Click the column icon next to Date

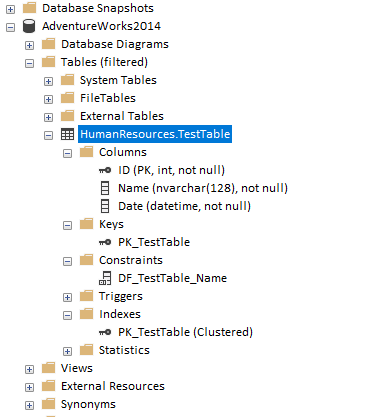105,206
